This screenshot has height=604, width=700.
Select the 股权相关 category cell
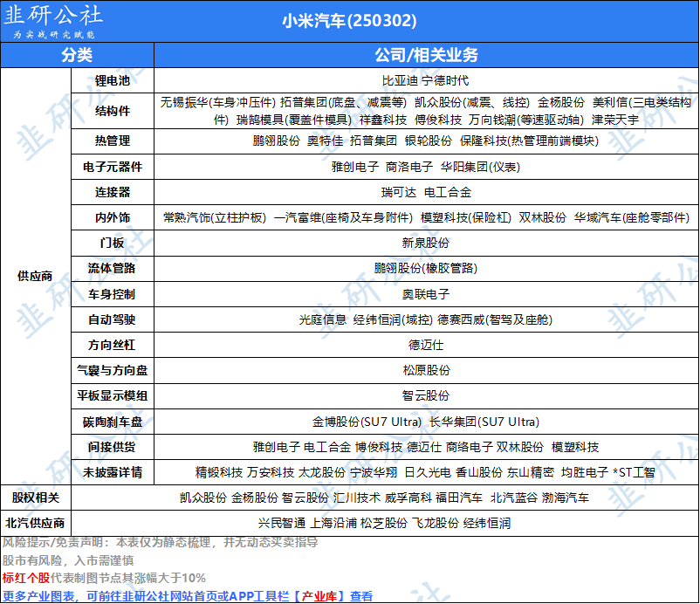pos(35,498)
